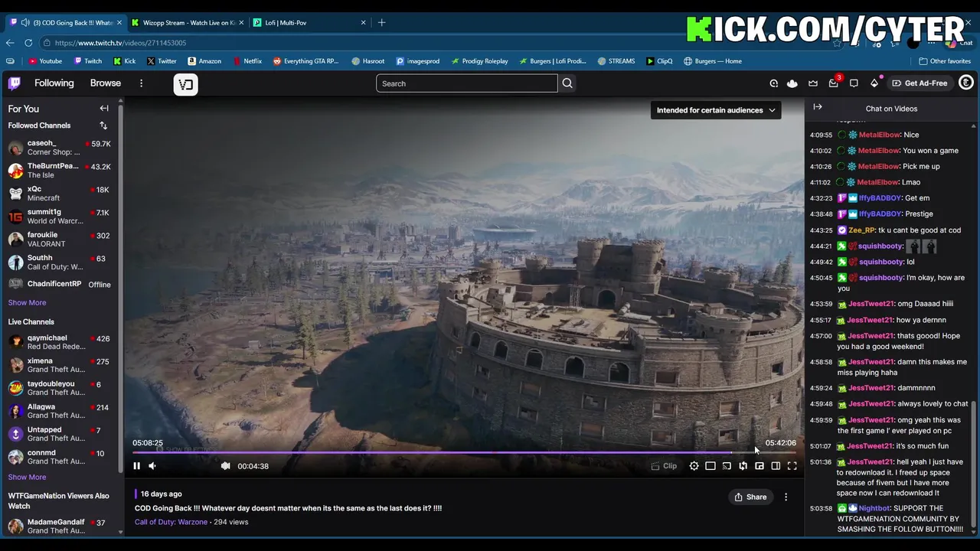Click the search magnifier button
This screenshot has width=980, height=551.
567,83
